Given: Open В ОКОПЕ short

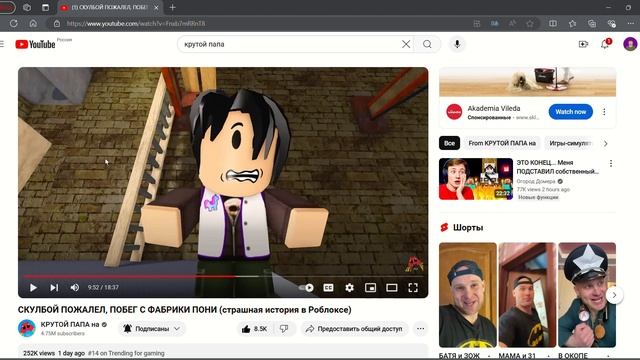Looking at the screenshot, I should tap(587, 295).
